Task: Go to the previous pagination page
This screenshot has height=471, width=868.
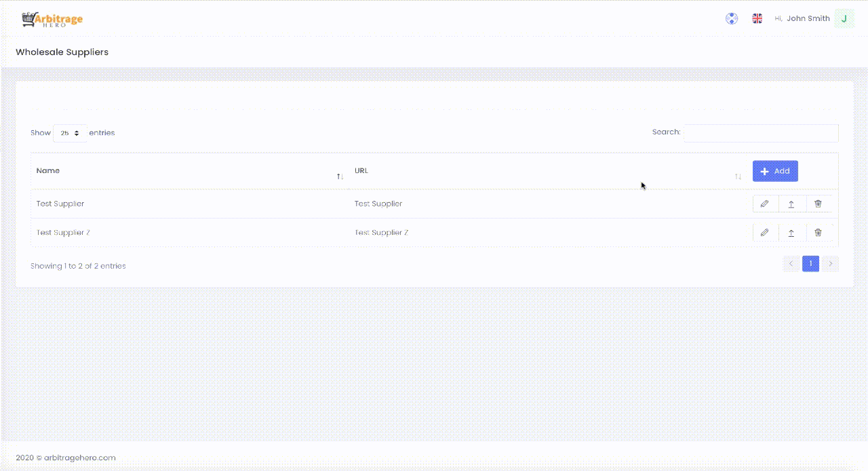Action: (791, 264)
